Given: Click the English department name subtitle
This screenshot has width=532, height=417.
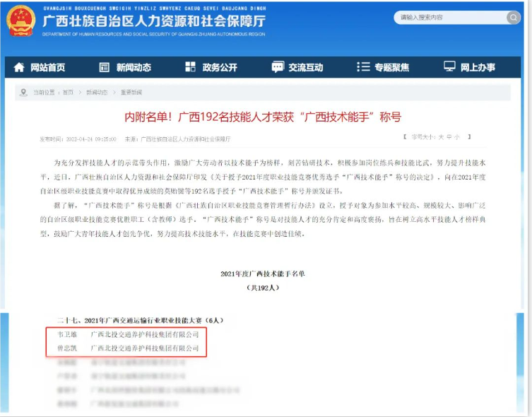Looking at the screenshot, I should [x=154, y=34].
